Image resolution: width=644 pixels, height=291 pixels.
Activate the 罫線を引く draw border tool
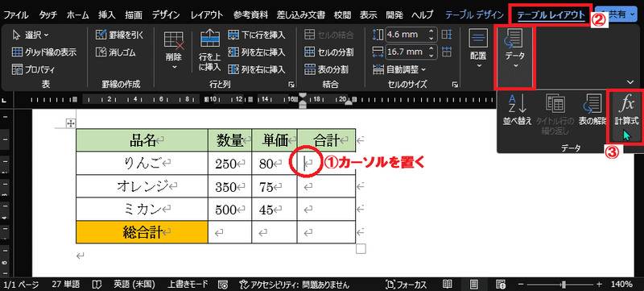[x=119, y=35]
